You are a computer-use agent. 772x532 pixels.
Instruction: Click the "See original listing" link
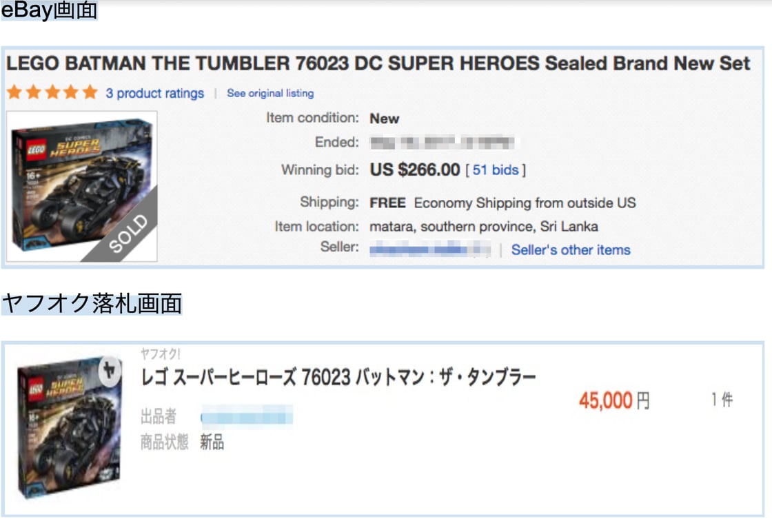coord(270,94)
